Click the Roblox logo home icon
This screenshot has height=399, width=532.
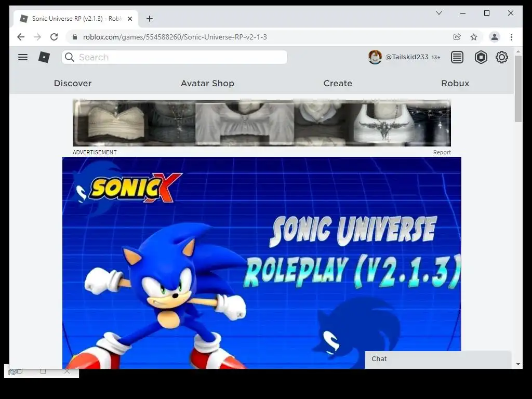click(44, 57)
